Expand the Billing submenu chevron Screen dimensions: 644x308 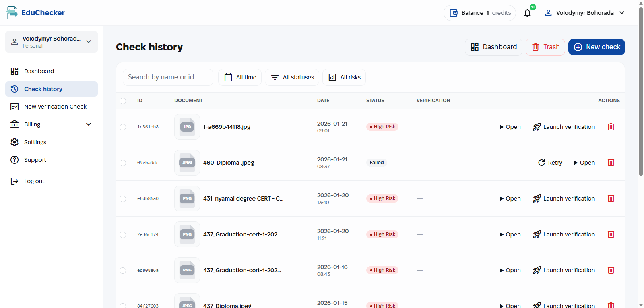(89, 124)
